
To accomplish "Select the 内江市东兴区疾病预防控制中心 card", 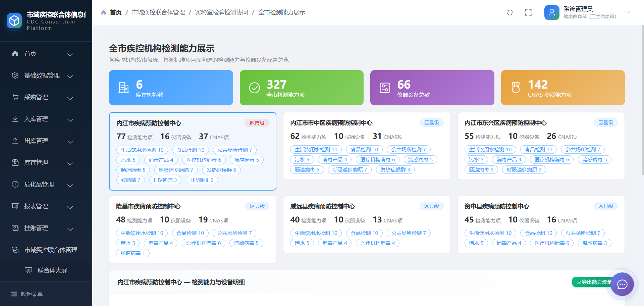I will (541, 146).
